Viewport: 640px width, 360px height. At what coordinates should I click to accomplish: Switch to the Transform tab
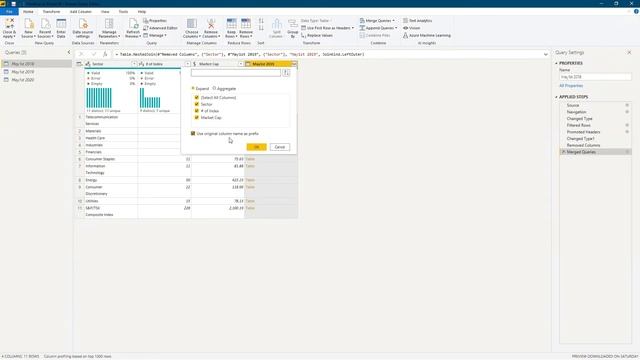pos(51,12)
